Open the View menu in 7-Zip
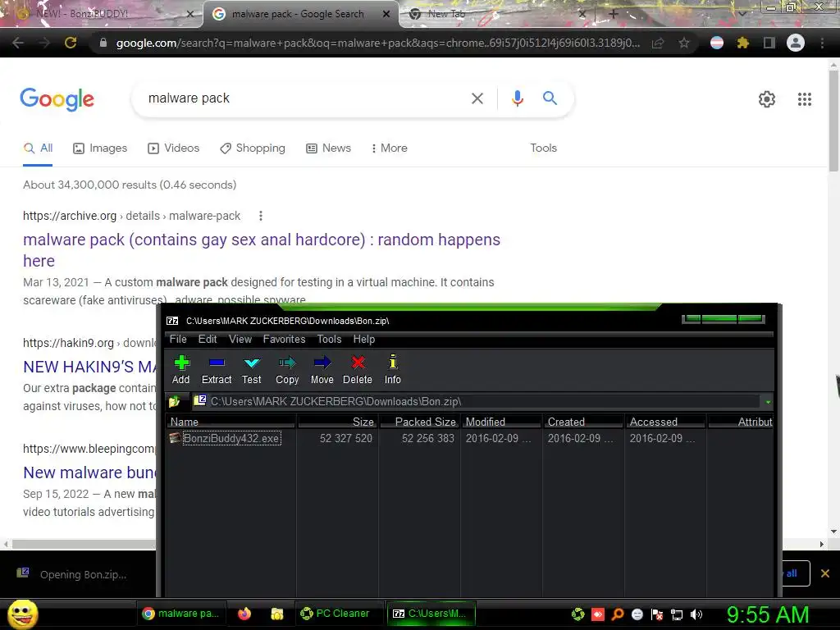The width and height of the screenshot is (840, 630). tap(240, 339)
